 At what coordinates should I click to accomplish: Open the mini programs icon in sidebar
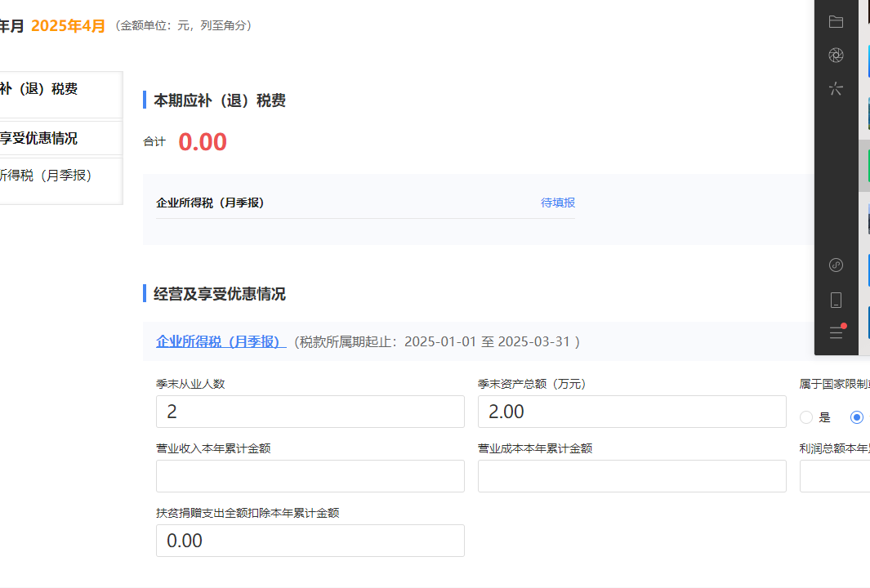point(836,265)
